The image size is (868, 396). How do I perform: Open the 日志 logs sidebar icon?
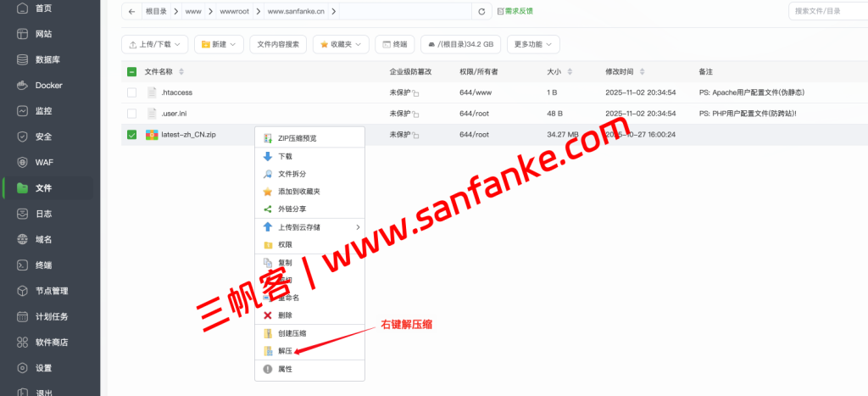pos(22,214)
